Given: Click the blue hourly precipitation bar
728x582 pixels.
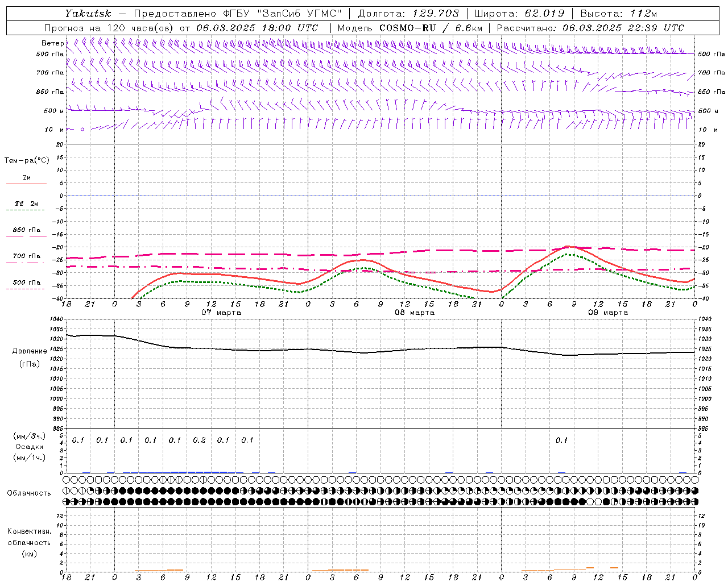Looking at the screenshot, I should (199, 472).
